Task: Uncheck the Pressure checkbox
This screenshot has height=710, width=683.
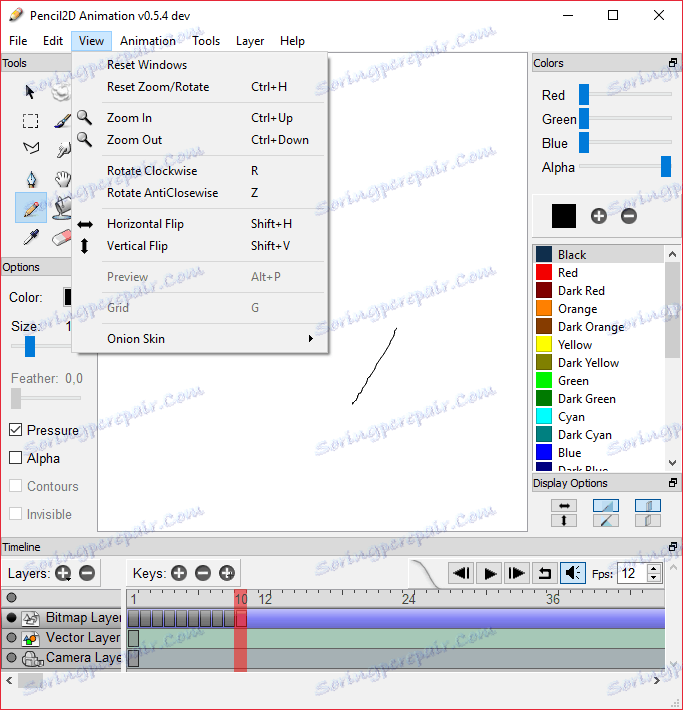Action: [x=15, y=430]
